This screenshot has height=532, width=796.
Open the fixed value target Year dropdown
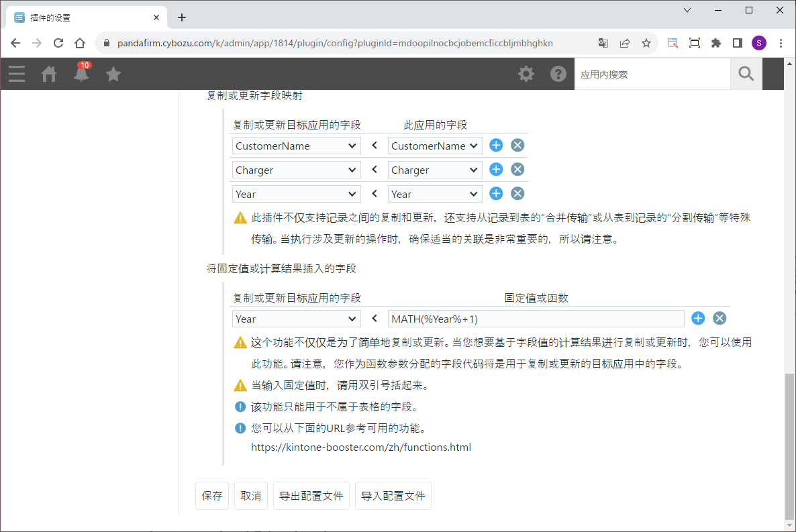pyautogui.click(x=296, y=319)
